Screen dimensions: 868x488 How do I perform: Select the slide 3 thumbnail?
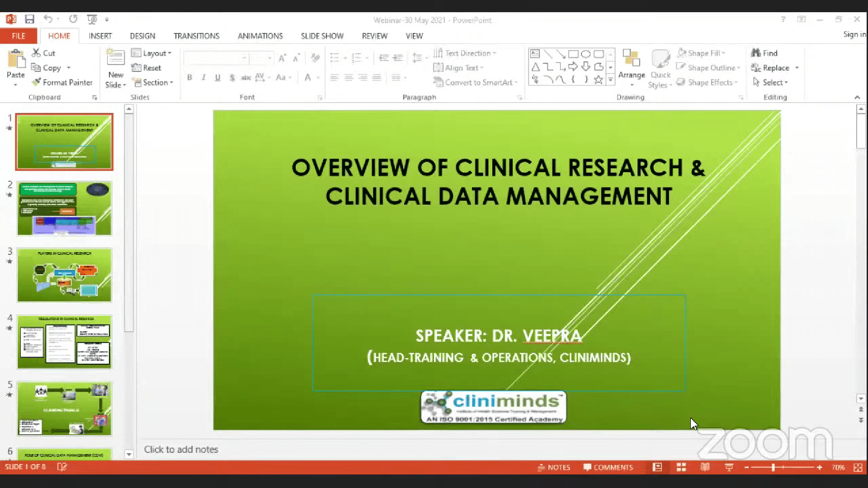click(64, 275)
